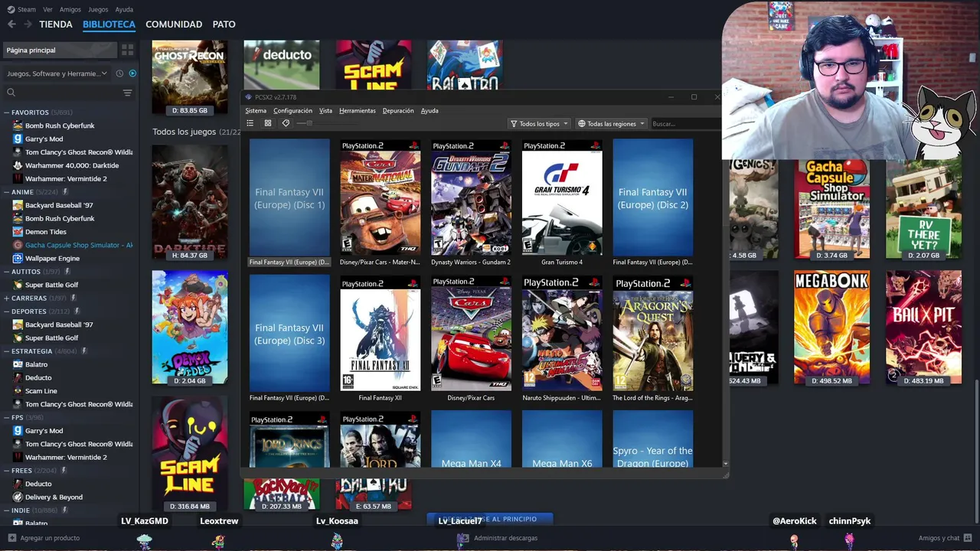Click the ready-to-play filter icon in Steam sidebar
980x551 pixels.
(132, 73)
